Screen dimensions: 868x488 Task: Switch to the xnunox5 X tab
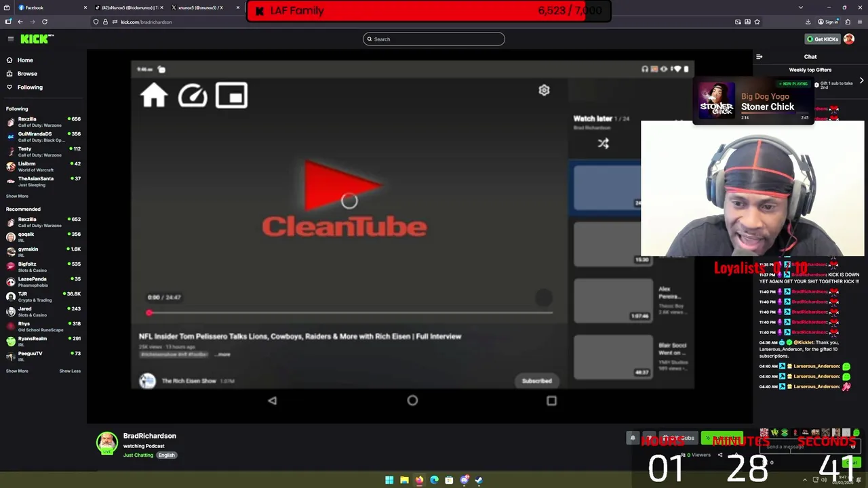[203, 7]
